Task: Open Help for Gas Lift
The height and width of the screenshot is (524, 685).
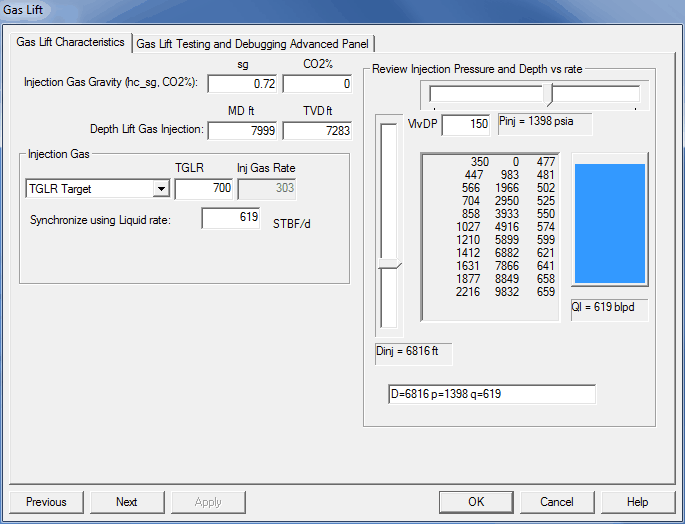Action: point(637,502)
